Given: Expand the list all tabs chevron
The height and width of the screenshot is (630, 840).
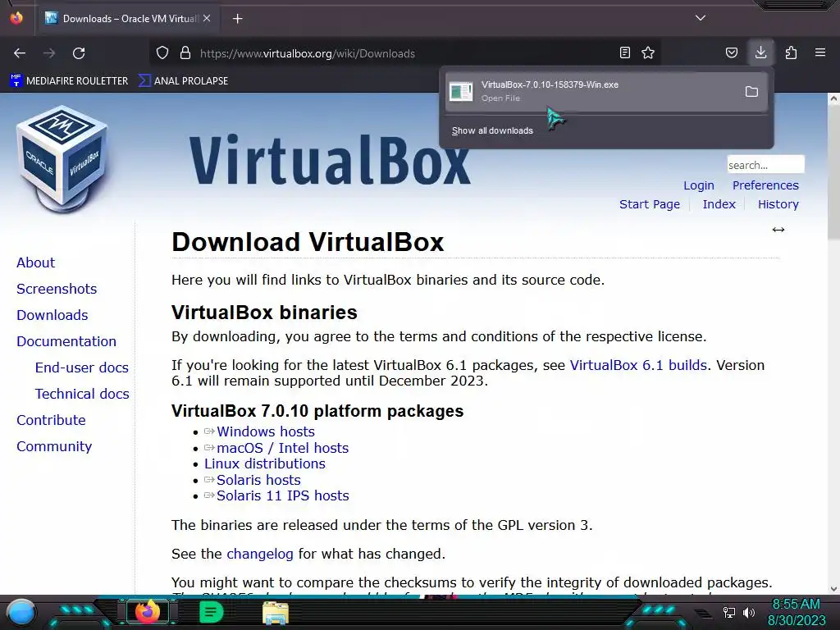Looking at the screenshot, I should [x=701, y=18].
